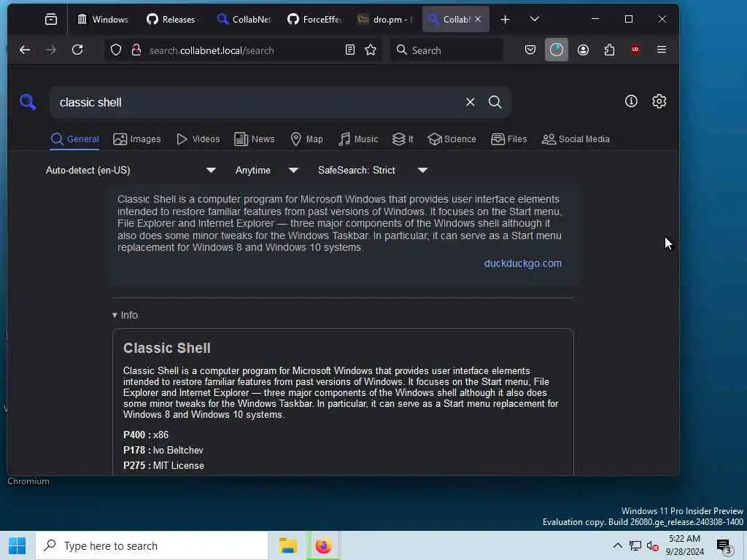Image resolution: width=747 pixels, height=560 pixels.
Task: Open a new tab with plus
Action: [505, 19]
